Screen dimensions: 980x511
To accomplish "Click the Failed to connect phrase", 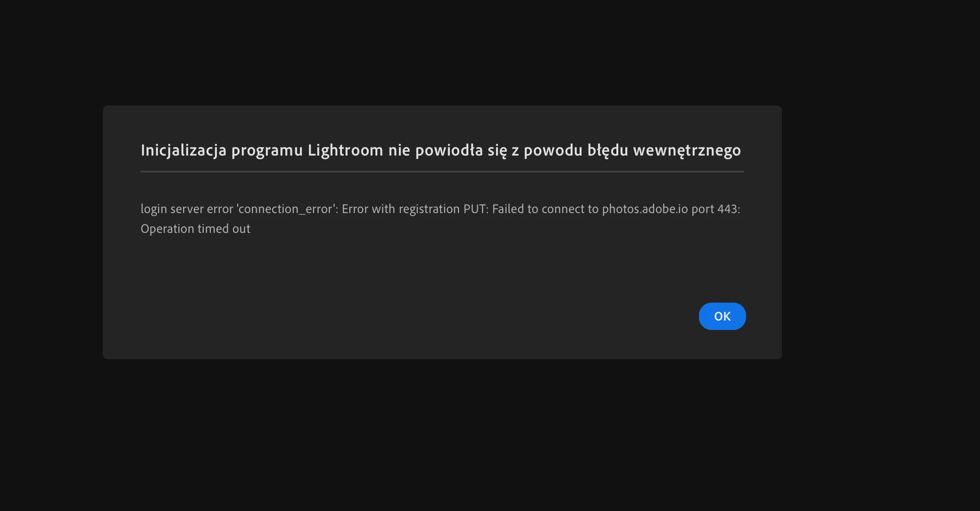I will 545,209.
